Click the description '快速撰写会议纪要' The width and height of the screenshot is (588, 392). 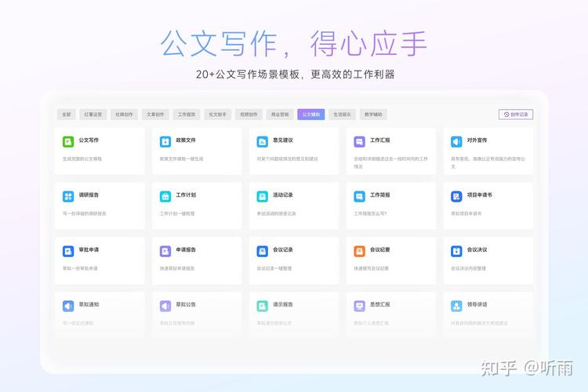point(372,268)
